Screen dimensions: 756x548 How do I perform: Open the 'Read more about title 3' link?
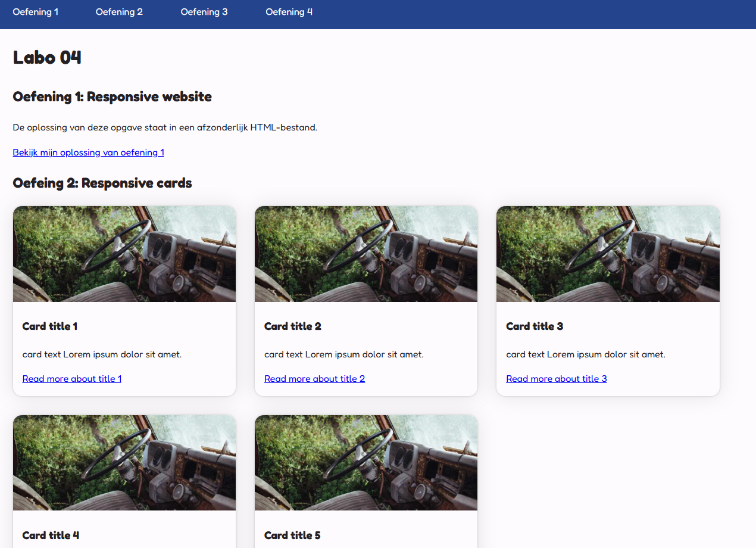pos(556,379)
